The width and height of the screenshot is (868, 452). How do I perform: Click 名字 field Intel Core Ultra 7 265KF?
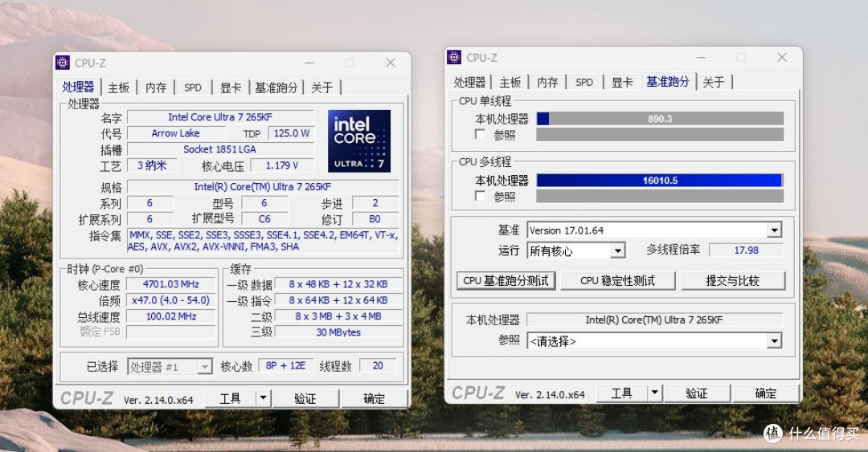pos(220,116)
